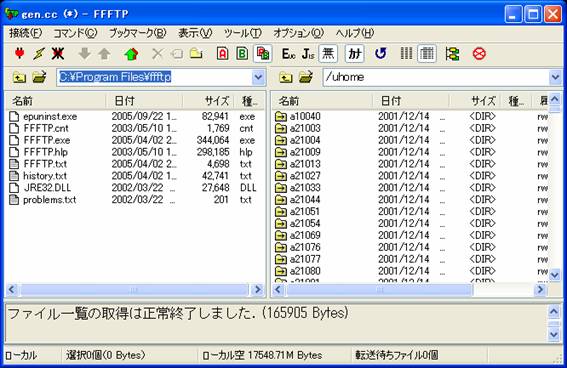
Task: Click log pane scroll up arrow
Action: coord(554,311)
